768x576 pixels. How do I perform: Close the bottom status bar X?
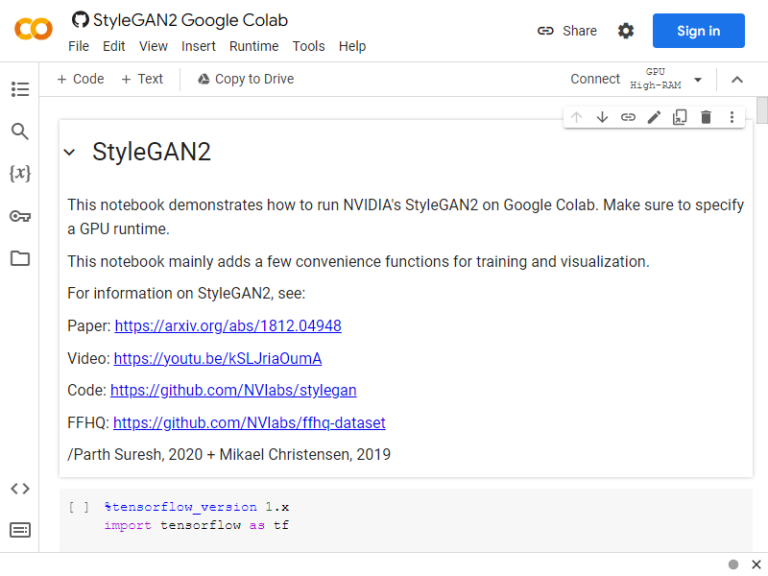coord(756,564)
